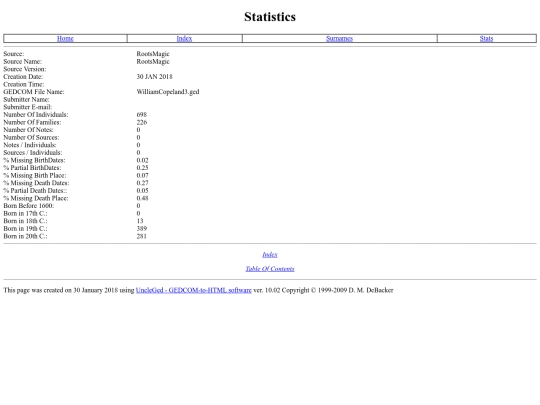Click the 'Notes / Individuals:' label
Viewport: 540px width, 405px height.
30,145
